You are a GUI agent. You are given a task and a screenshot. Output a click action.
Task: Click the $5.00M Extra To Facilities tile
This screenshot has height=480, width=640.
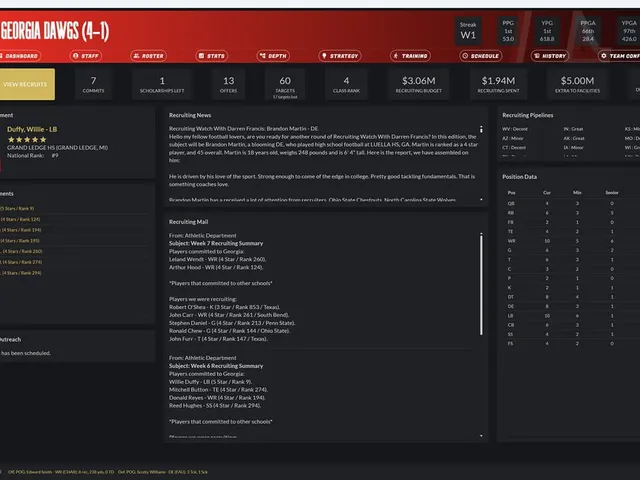point(577,84)
